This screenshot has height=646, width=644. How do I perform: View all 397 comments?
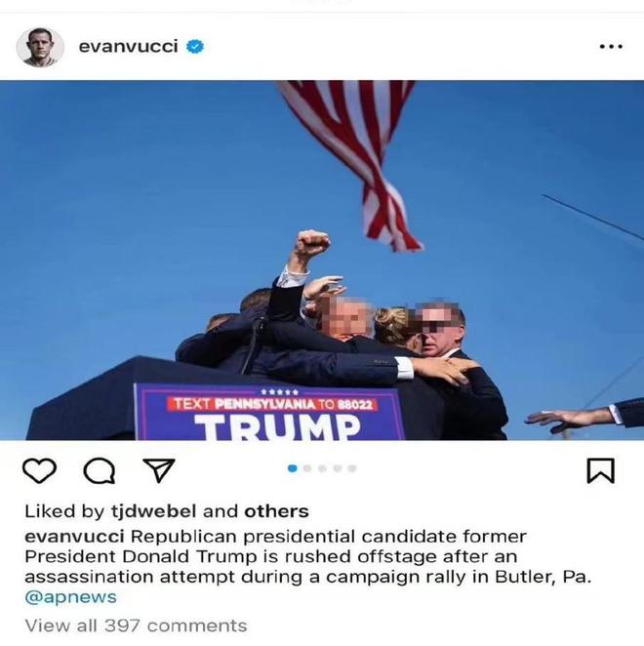[136, 626]
